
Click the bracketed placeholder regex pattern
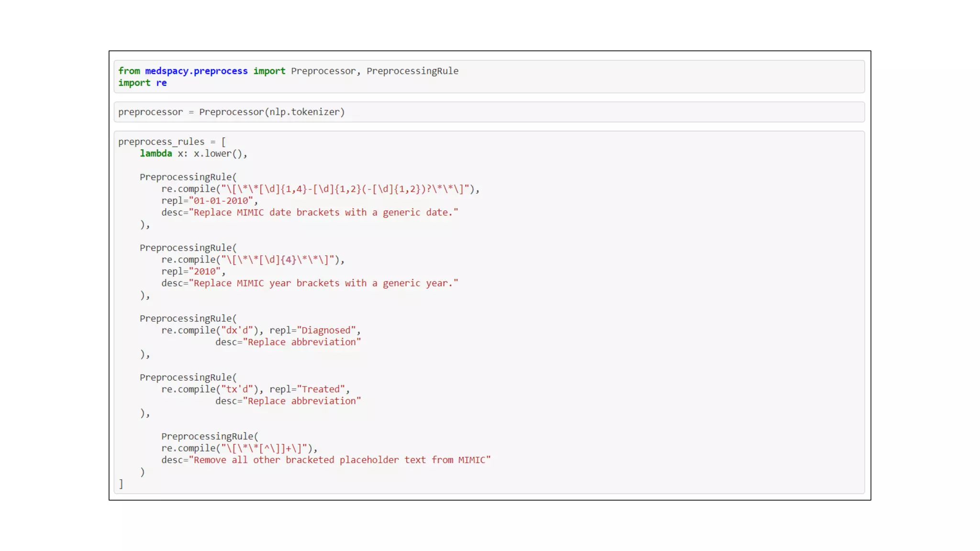(x=264, y=448)
